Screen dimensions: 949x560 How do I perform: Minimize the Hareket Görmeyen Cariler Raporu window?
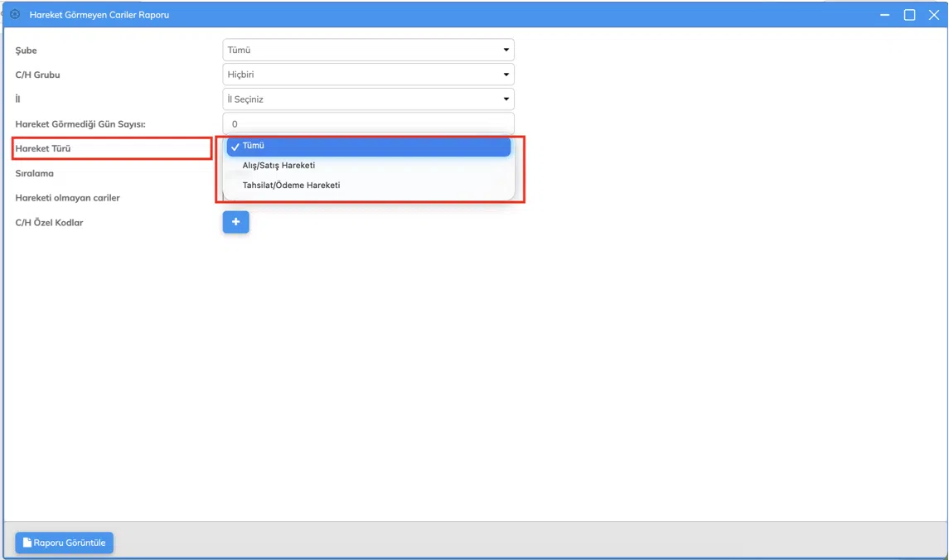click(x=886, y=15)
